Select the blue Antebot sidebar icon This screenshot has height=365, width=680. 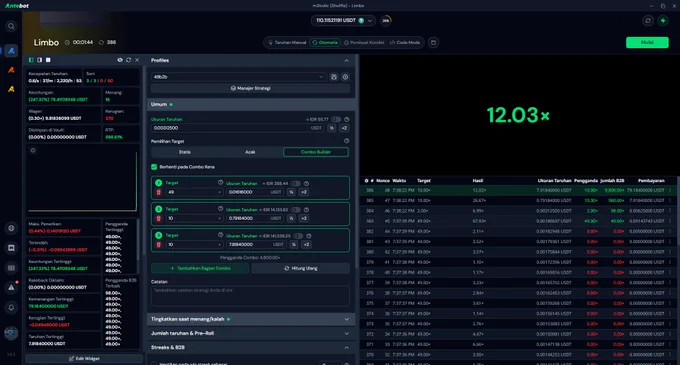point(11,51)
